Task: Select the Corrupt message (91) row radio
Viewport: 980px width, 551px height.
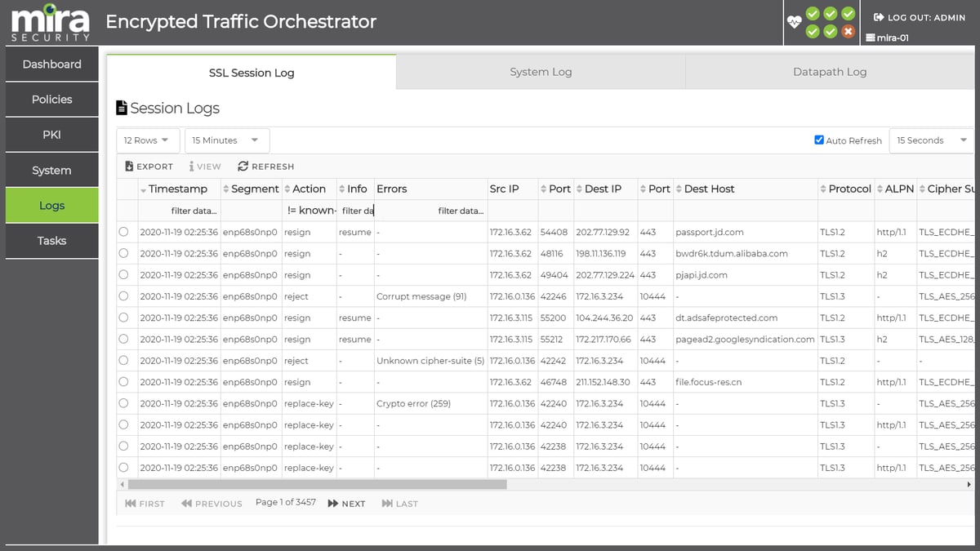Action: point(123,295)
